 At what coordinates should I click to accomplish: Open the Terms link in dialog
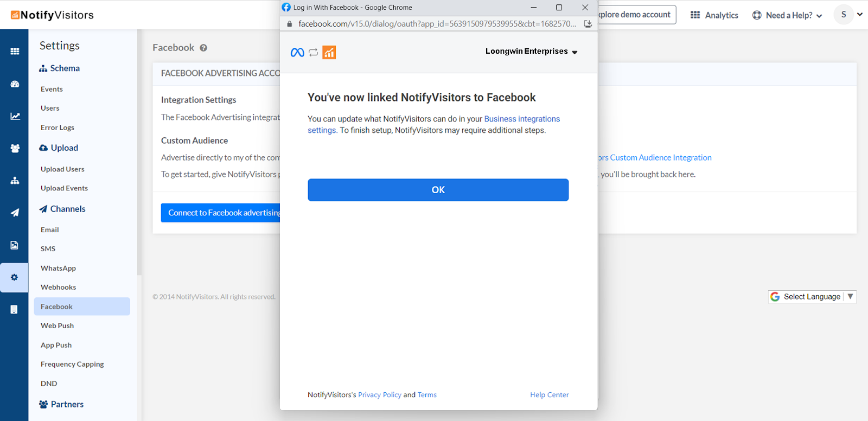tap(427, 395)
